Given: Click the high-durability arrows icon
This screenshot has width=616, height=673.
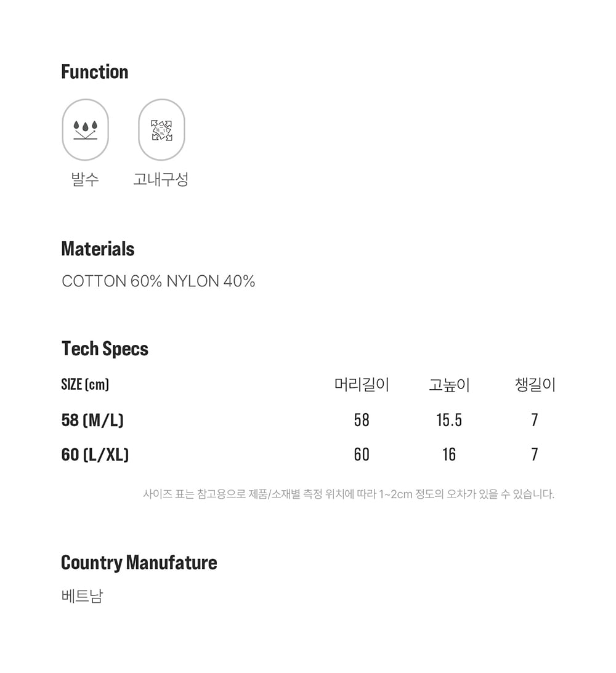Looking at the screenshot, I should tap(161, 130).
